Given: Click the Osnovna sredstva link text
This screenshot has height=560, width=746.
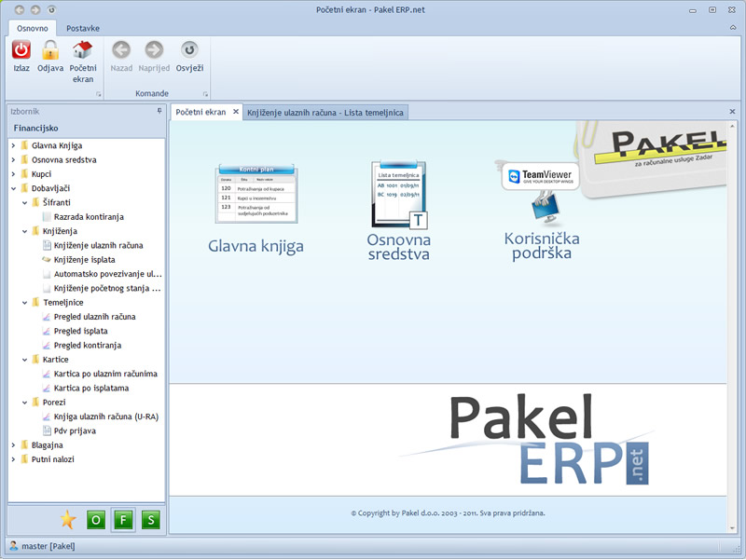Looking at the screenshot, I should (x=399, y=247).
